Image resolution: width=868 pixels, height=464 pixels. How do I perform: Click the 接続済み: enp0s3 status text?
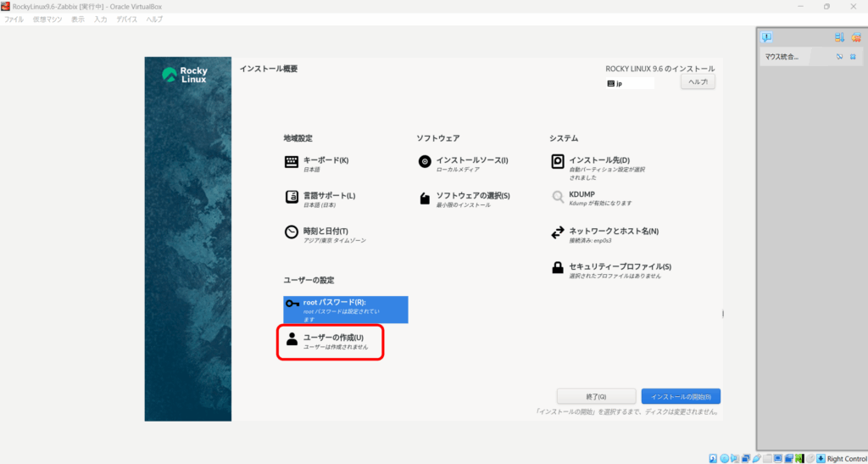[x=590, y=241]
